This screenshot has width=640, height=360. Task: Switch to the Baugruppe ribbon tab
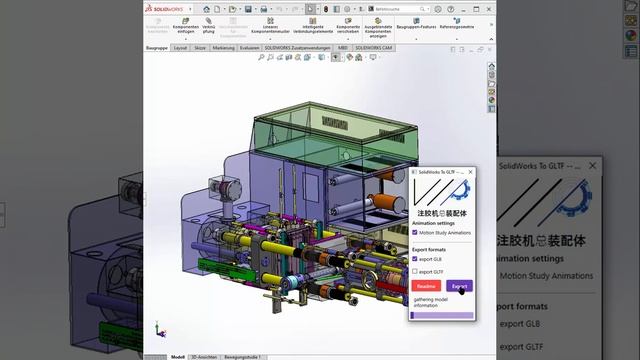(157, 48)
